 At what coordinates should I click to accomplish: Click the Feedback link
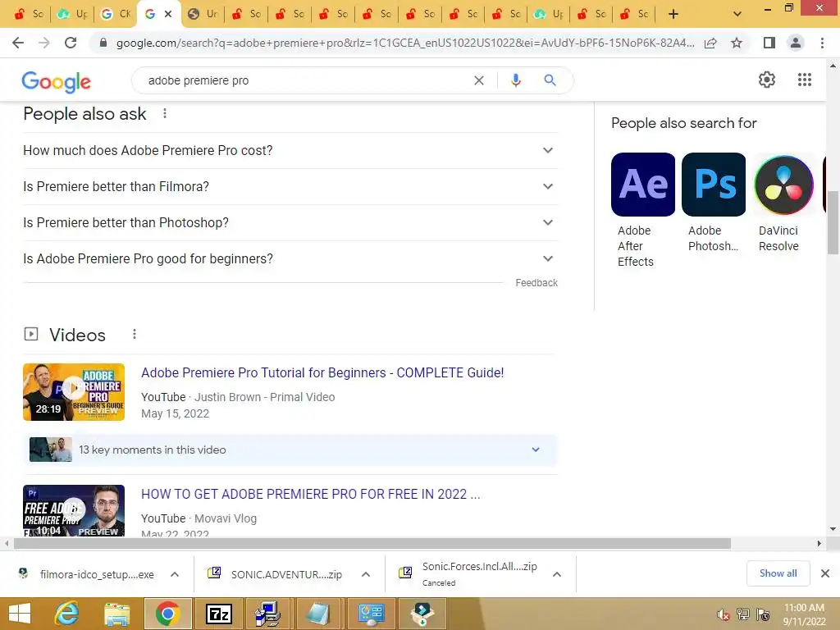(x=536, y=283)
